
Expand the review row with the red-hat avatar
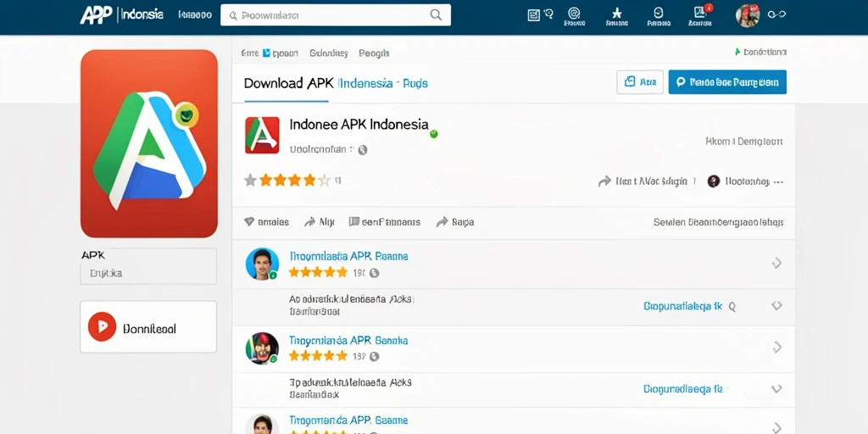click(x=776, y=347)
